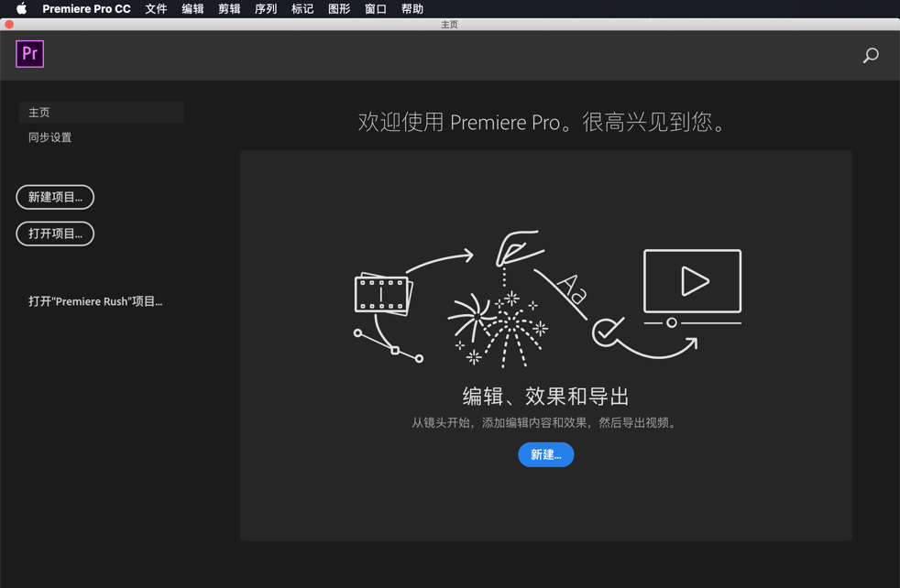Open the 文件 menu
Screen dimensions: 900x588
(156, 8)
